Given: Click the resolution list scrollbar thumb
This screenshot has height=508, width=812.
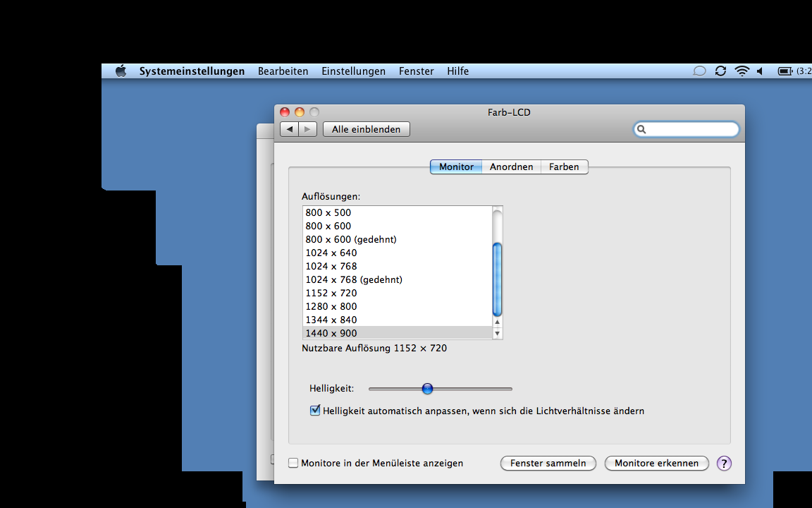Looking at the screenshot, I should [497, 279].
